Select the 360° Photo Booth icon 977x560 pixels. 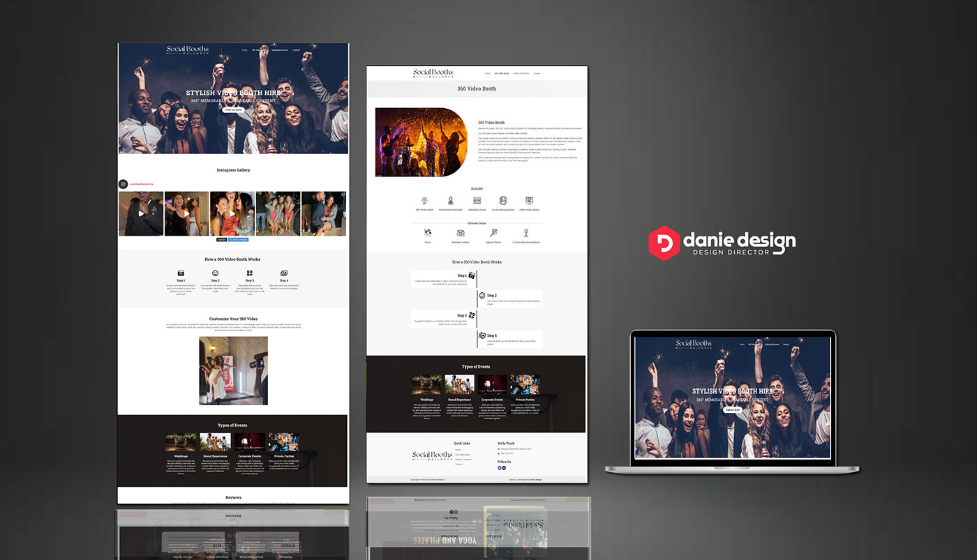click(424, 200)
